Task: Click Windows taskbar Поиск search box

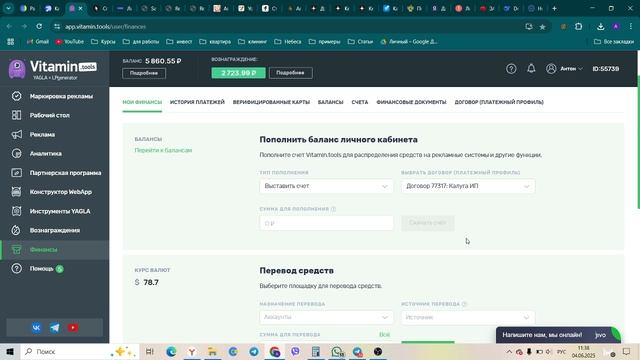Action: point(80,352)
